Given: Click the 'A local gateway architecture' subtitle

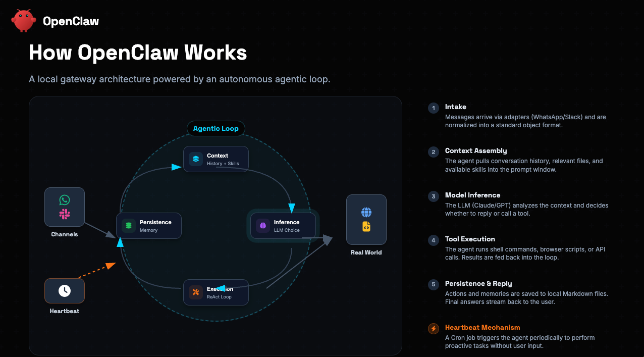Looking at the screenshot, I should click(x=180, y=79).
